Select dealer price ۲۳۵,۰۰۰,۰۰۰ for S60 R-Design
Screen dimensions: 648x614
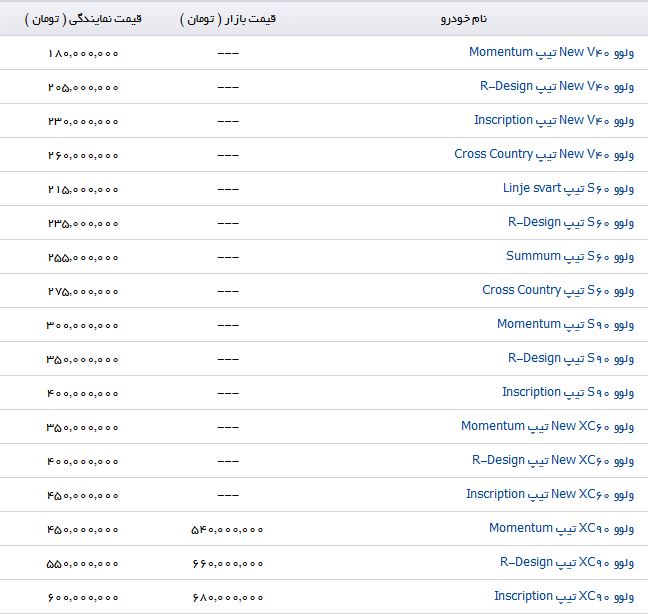point(83,224)
